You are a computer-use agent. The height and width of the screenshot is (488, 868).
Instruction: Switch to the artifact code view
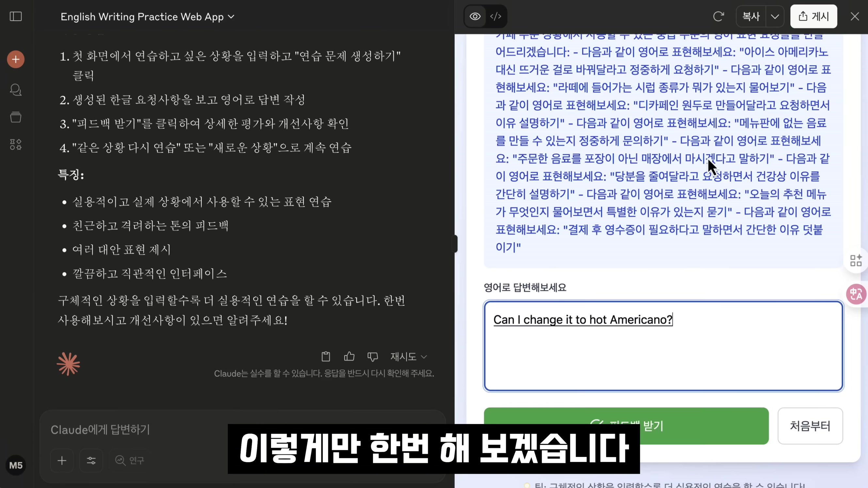click(x=496, y=16)
